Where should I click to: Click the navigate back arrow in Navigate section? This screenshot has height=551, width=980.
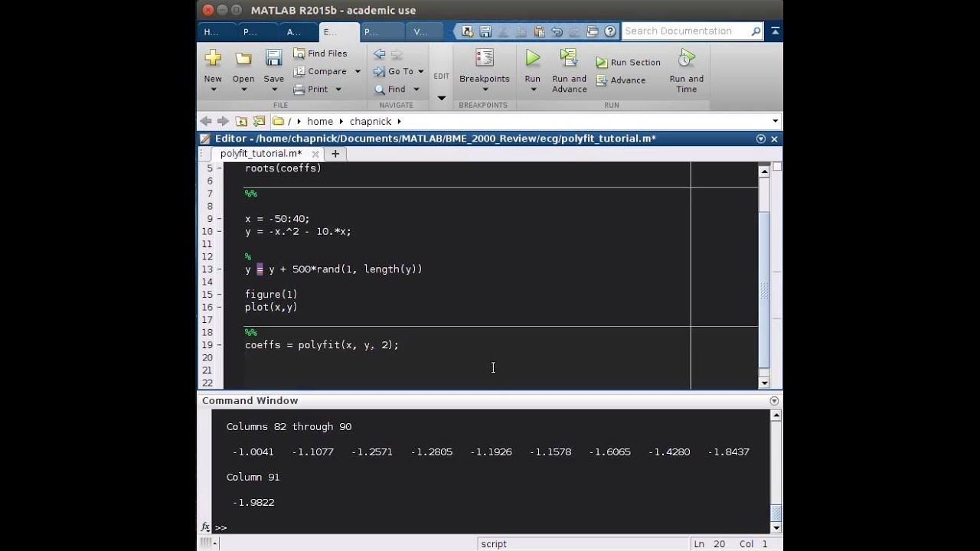tap(379, 54)
